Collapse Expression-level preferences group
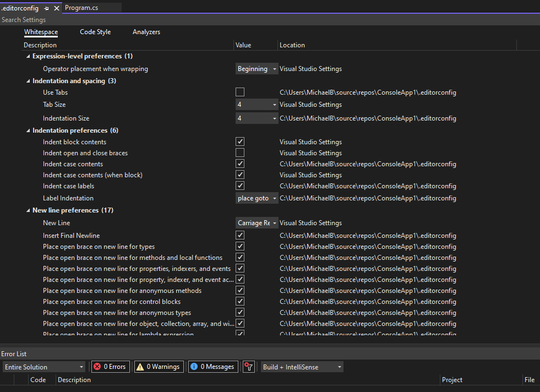The height and width of the screenshot is (392, 540). pyautogui.click(x=28, y=56)
